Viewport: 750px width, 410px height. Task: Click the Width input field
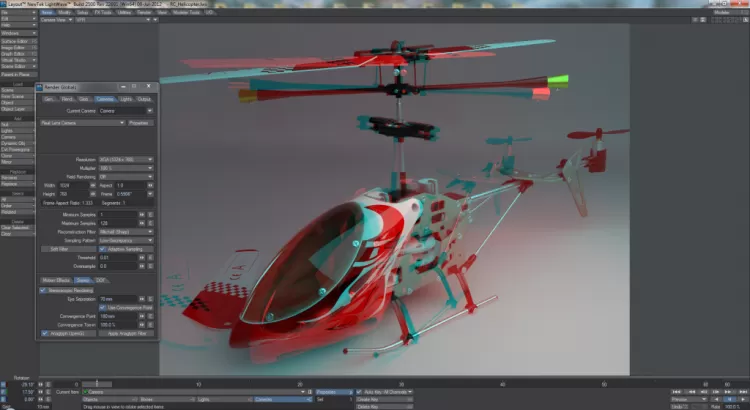[x=74, y=185]
